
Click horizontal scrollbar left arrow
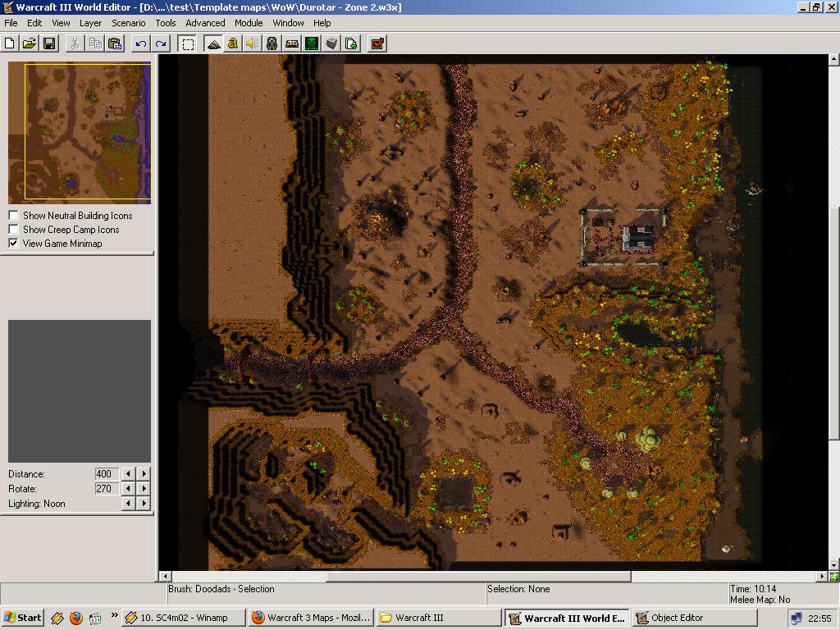point(166,577)
